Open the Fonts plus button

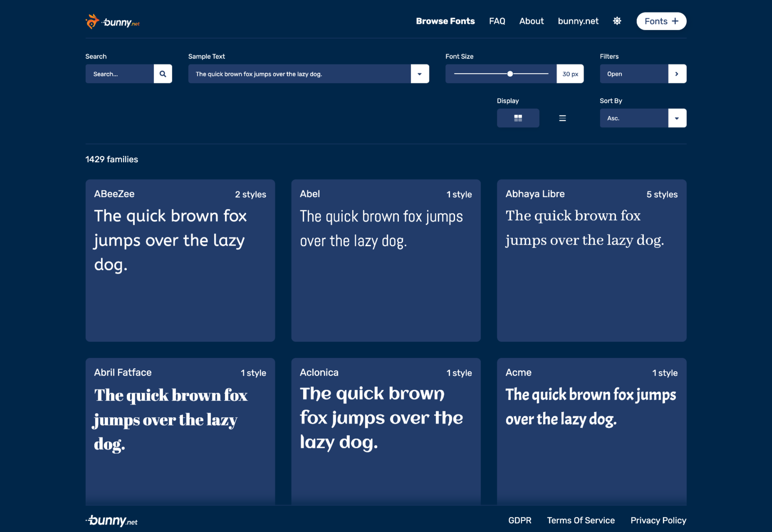661,21
